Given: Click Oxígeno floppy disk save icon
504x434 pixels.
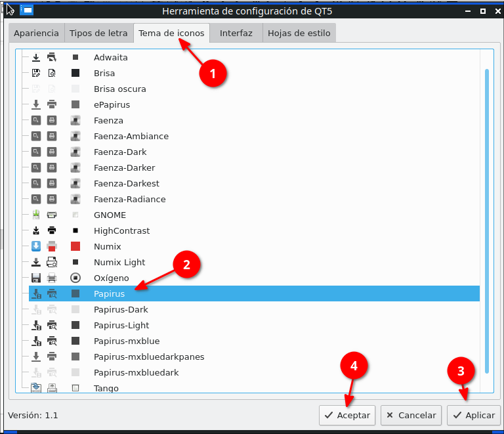Looking at the screenshot, I should pyautogui.click(x=36, y=278).
